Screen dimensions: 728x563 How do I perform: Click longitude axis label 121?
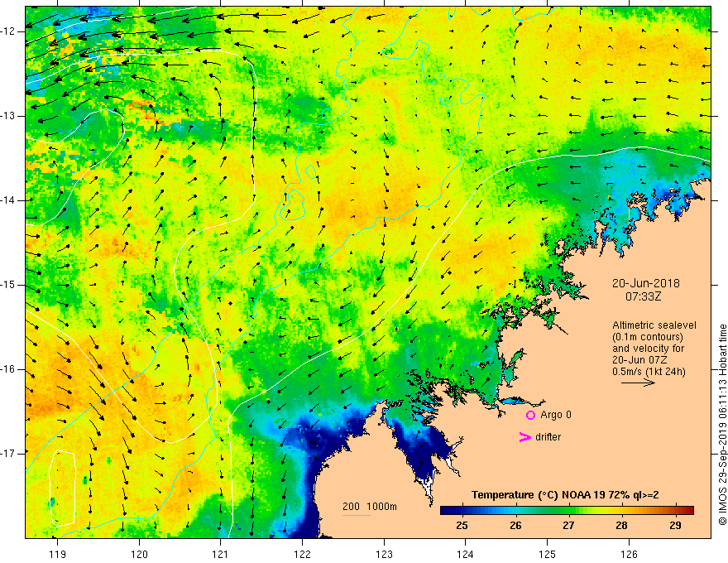[221, 554]
